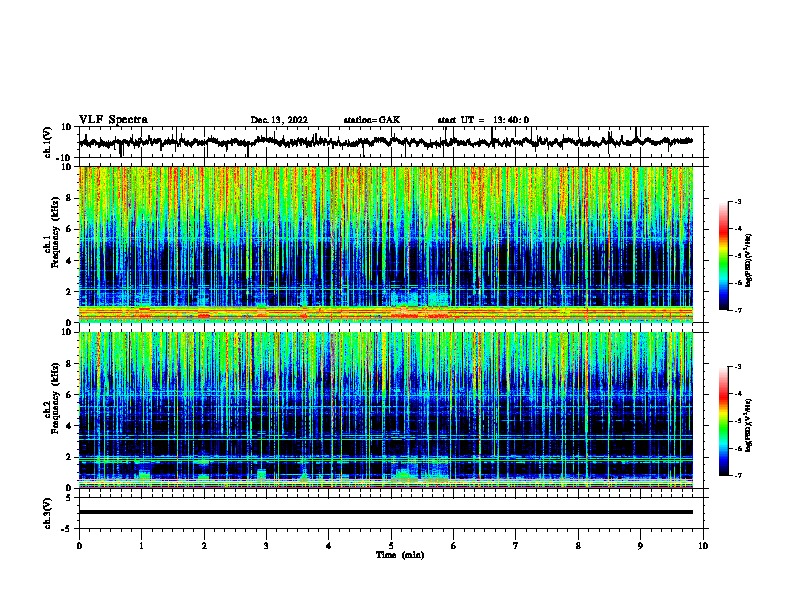Click the ch.2 spectrogram color scale bar

724,421
